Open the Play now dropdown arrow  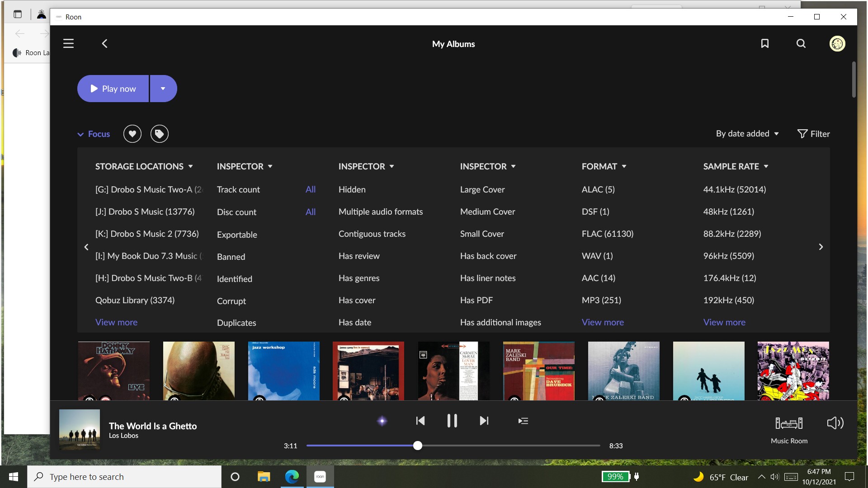(x=163, y=89)
